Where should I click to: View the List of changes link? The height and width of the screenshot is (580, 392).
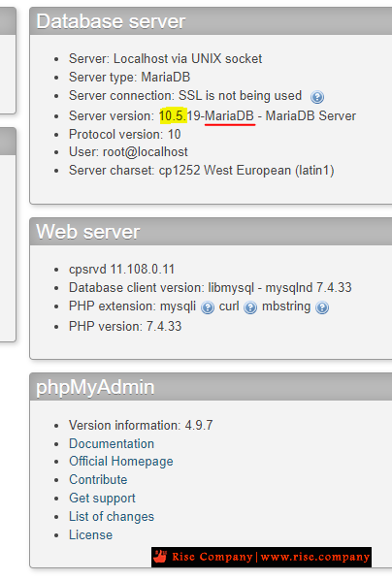point(112,516)
